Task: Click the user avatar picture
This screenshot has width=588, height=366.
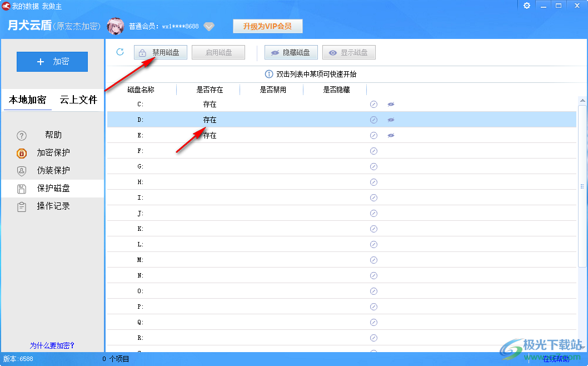Action: click(x=116, y=26)
